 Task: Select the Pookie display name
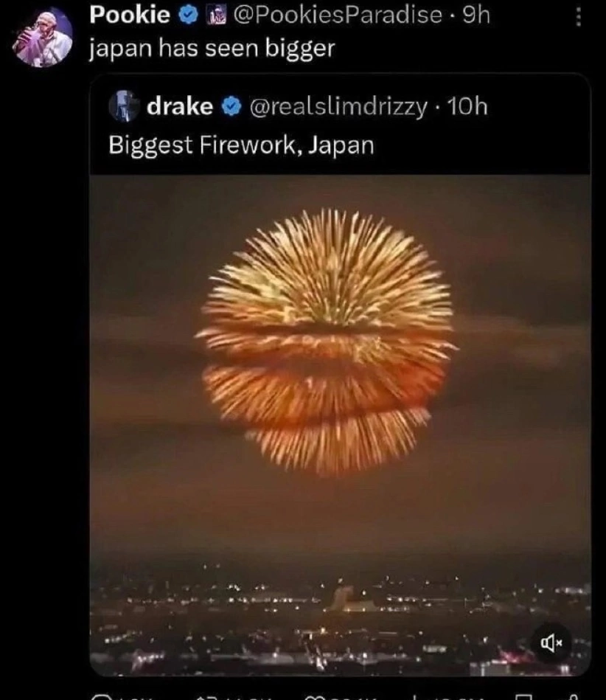(130, 15)
